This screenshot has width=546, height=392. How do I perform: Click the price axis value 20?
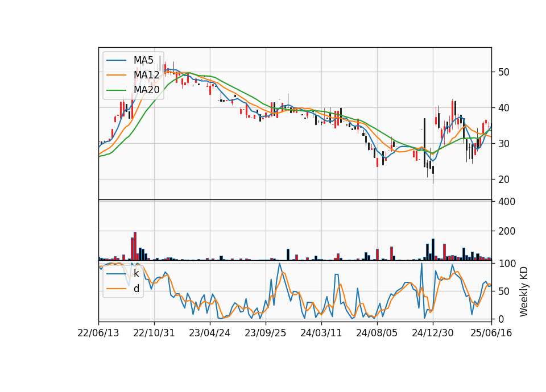(504, 180)
